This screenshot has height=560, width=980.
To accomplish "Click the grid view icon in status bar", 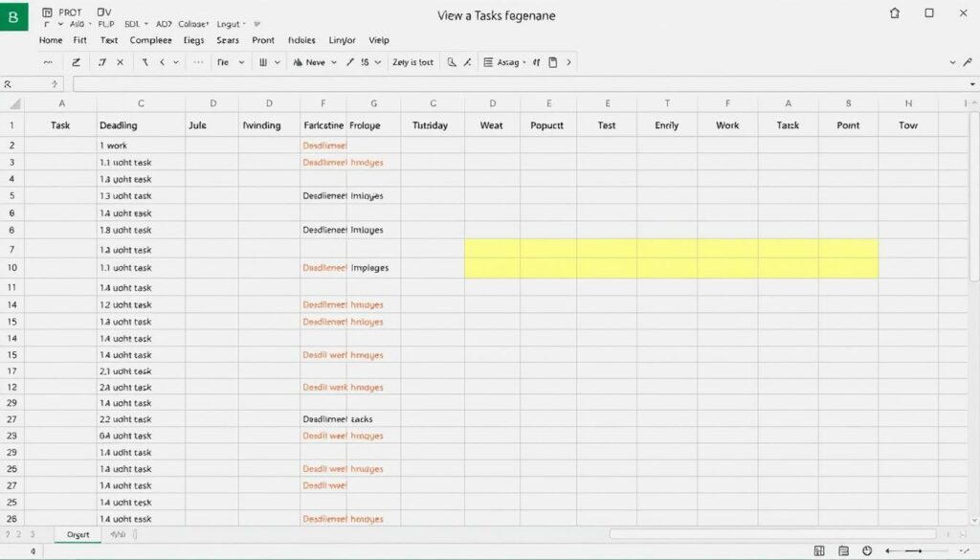I will pyautogui.click(x=819, y=550).
